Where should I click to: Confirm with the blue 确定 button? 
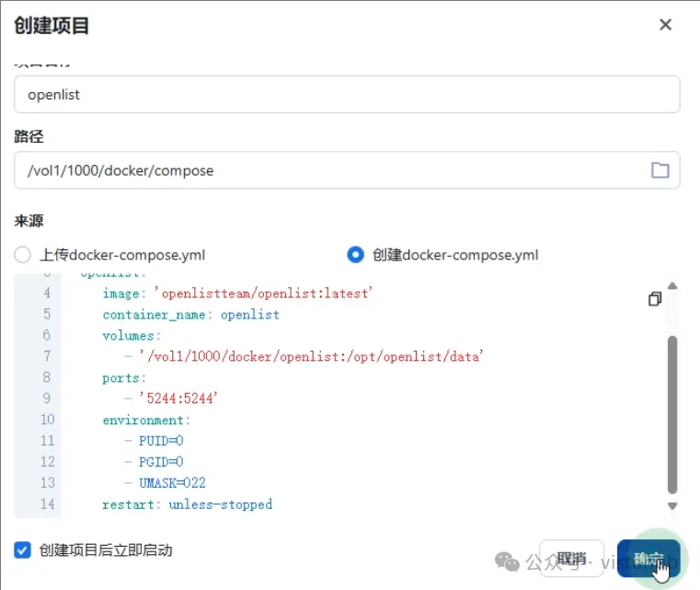click(x=648, y=559)
